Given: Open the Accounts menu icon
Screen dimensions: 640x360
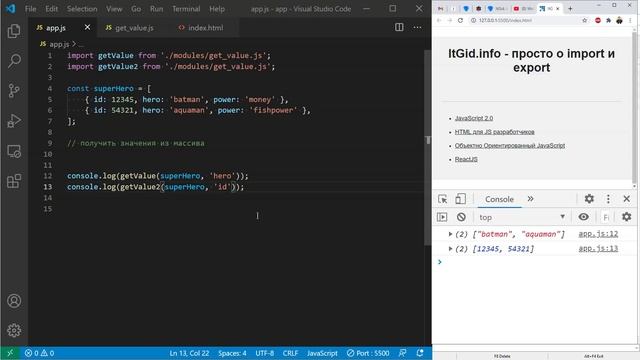Looking at the screenshot, I should pos(14,301).
